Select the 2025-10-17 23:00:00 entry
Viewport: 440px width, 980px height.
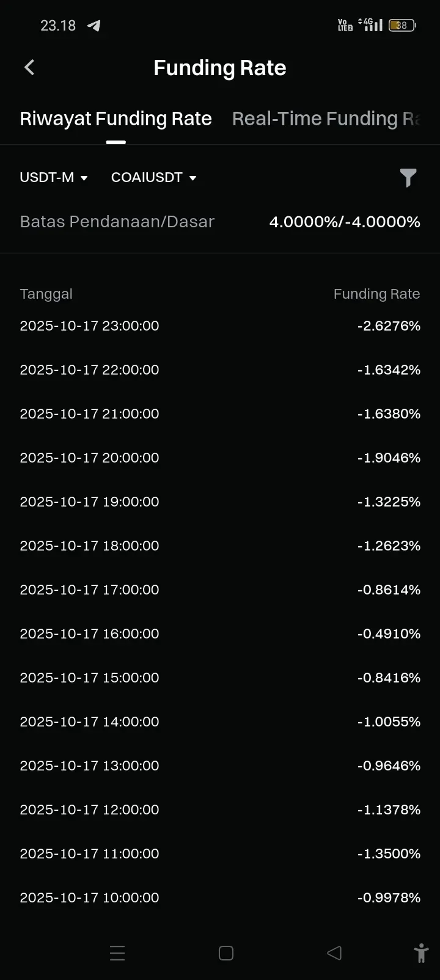pos(89,326)
